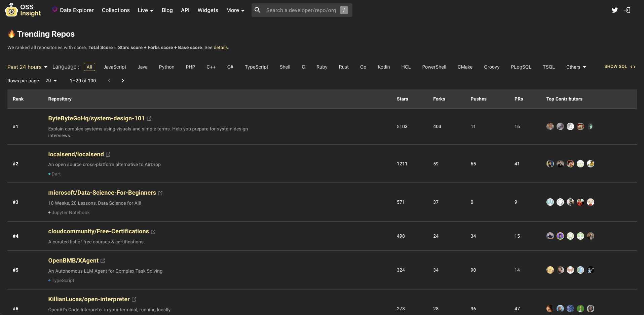Screen dimensions: 644x315
Task: Open the Widgets page
Action: coord(208,10)
